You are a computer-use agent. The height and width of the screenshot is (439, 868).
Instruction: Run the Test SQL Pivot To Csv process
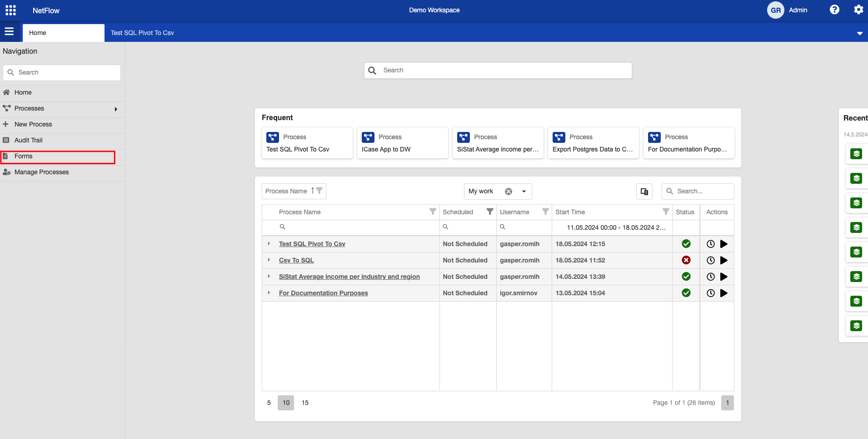point(724,244)
